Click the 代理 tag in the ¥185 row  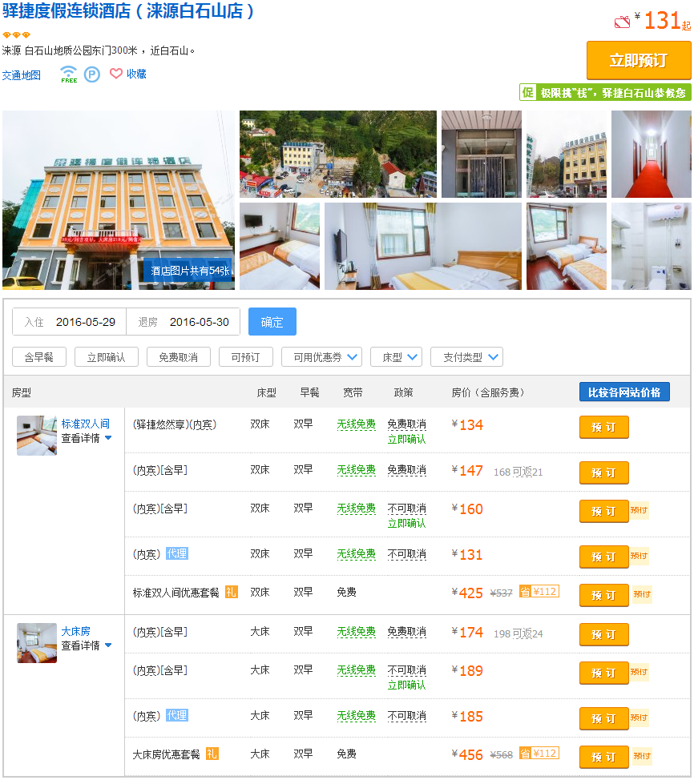[176, 715]
